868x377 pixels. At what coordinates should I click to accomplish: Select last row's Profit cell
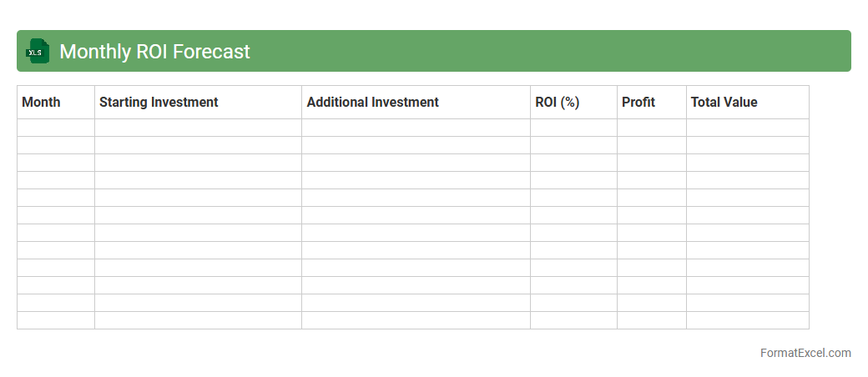point(652,320)
